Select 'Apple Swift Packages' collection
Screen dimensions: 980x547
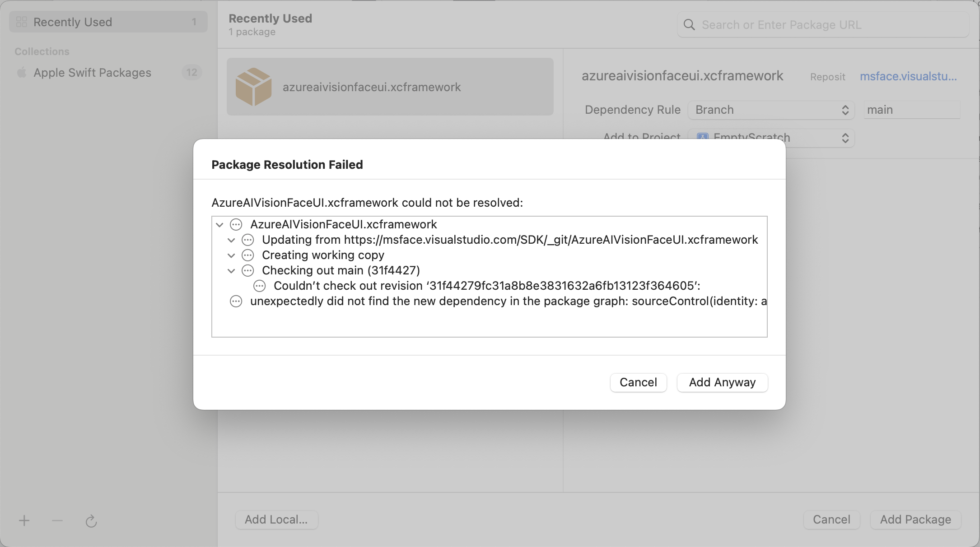[x=108, y=73]
